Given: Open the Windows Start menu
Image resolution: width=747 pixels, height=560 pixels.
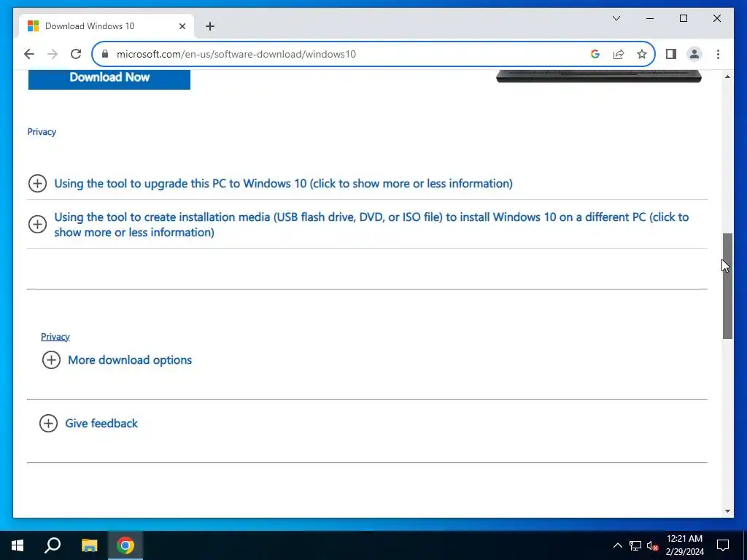Looking at the screenshot, I should (x=18, y=545).
